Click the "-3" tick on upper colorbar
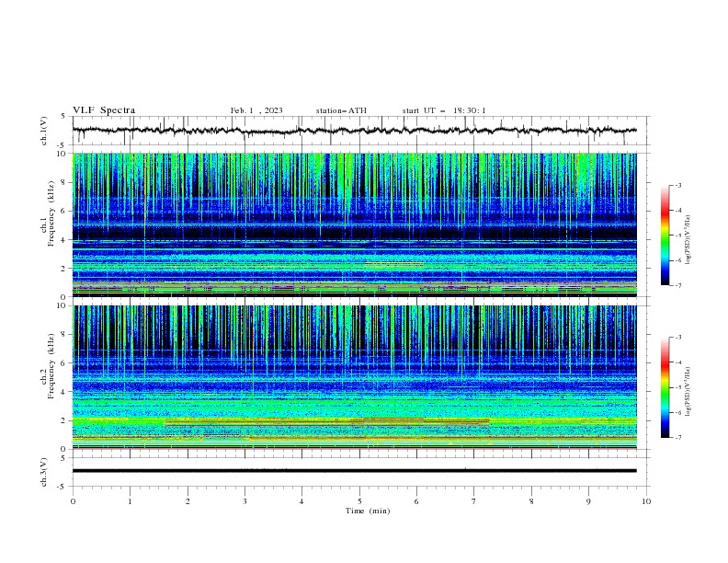Image resolution: width=728 pixels, height=563 pixels. click(x=677, y=185)
